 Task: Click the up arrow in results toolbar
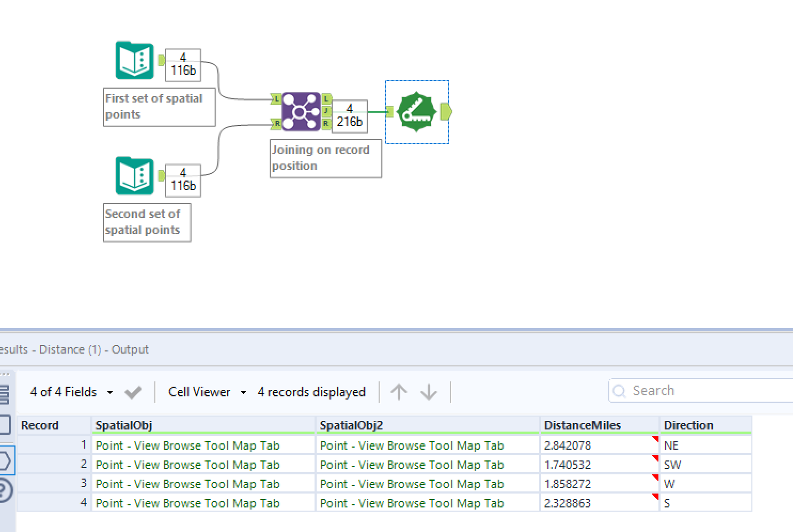[398, 392]
